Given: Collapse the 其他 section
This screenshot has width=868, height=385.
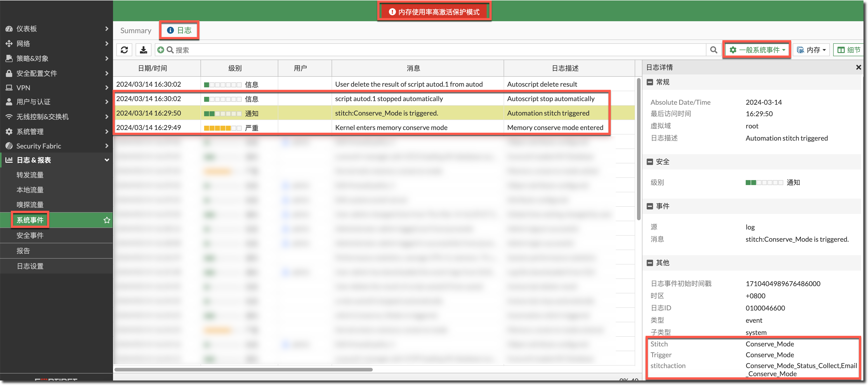Looking at the screenshot, I should [650, 263].
